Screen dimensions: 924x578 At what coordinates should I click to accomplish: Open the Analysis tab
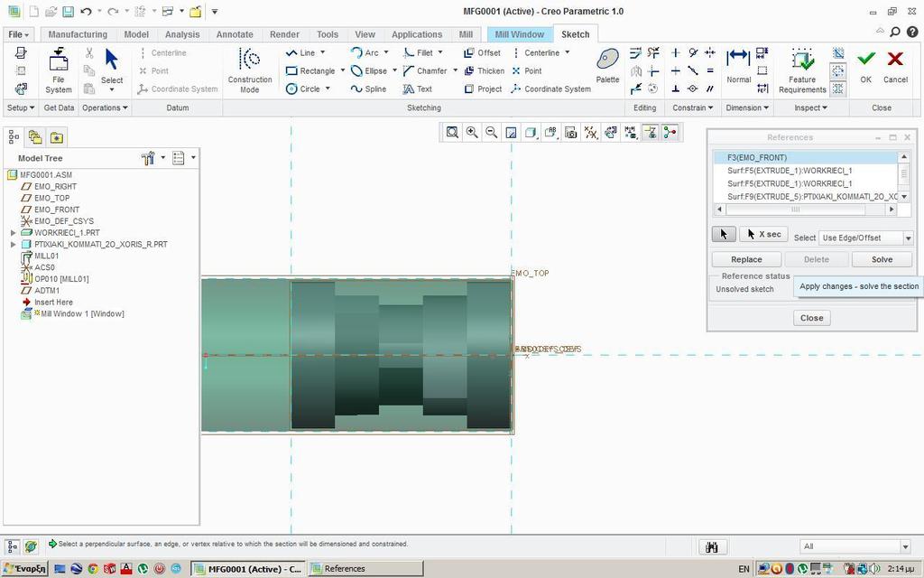tap(182, 34)
